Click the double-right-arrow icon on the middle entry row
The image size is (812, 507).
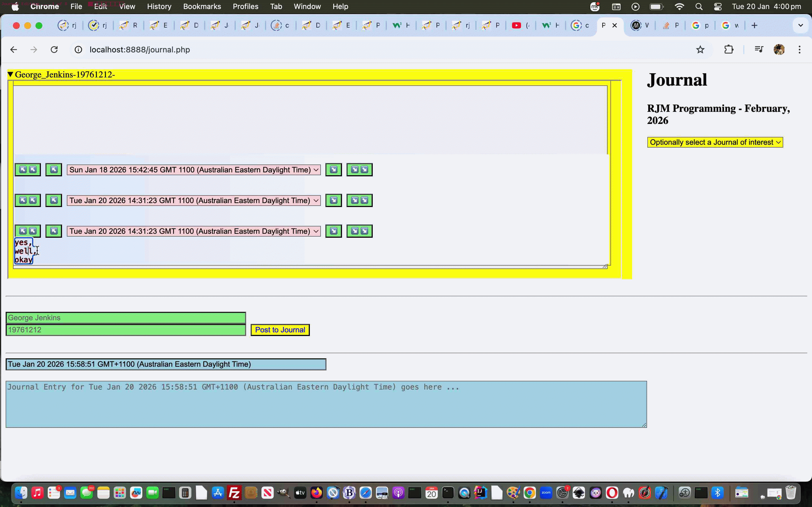tap(359, 200)
